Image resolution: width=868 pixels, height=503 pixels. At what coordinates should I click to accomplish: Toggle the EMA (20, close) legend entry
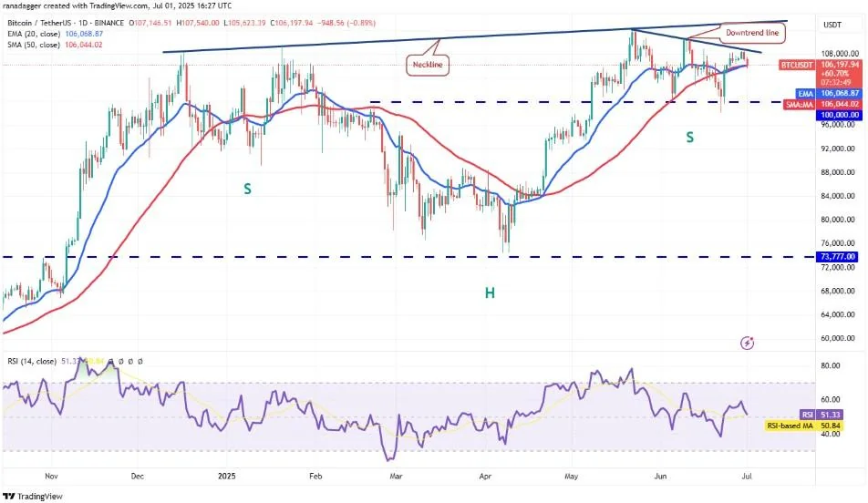coord(55,34)
